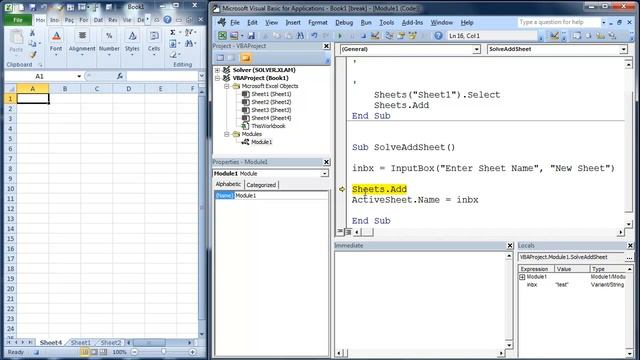Viewport: 640px width, 360px height.
Task: Toggle Folders icon in Project panel
Action: pyautogui.click(x=246, y=58)
